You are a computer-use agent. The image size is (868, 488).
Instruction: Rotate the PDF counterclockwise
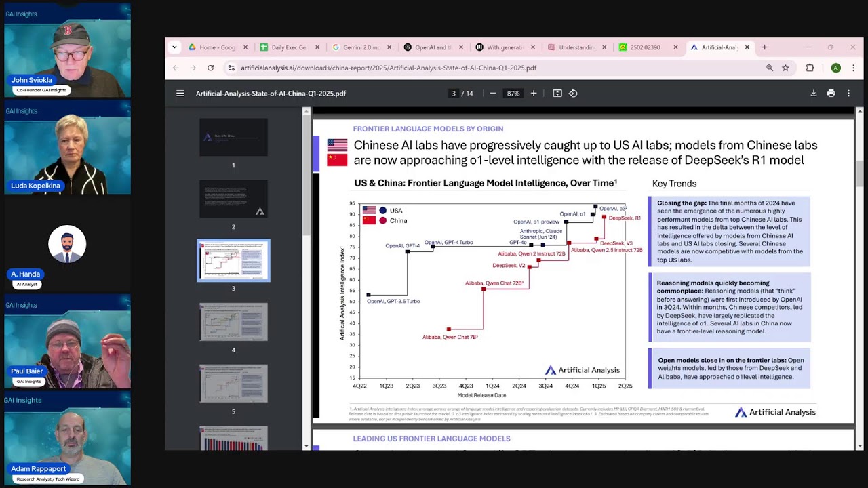573,94
